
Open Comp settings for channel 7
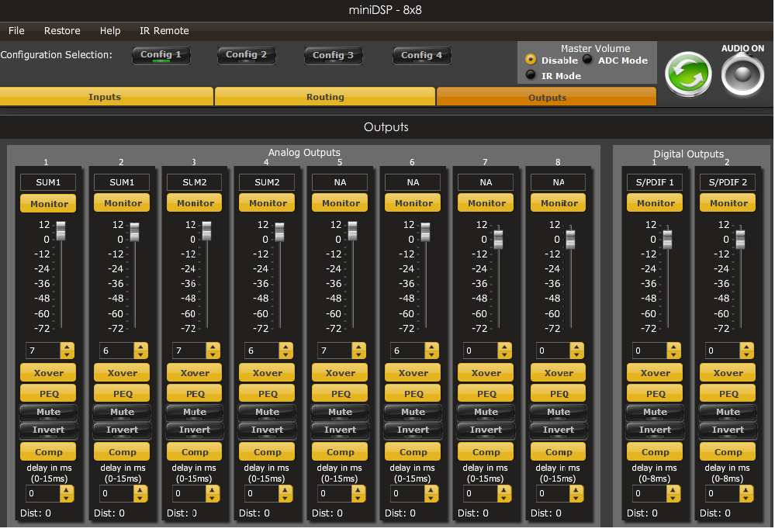click(x=485, y=451)
